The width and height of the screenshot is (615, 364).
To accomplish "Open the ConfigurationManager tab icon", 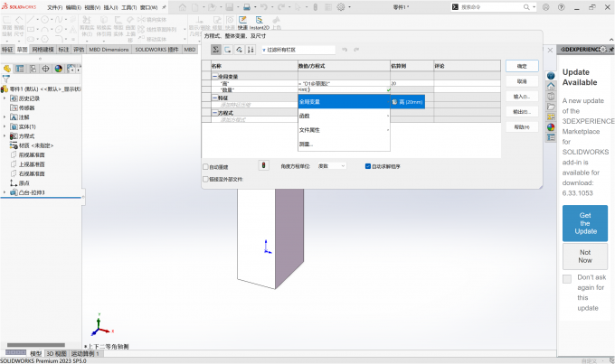I will [x=33, y=69].
